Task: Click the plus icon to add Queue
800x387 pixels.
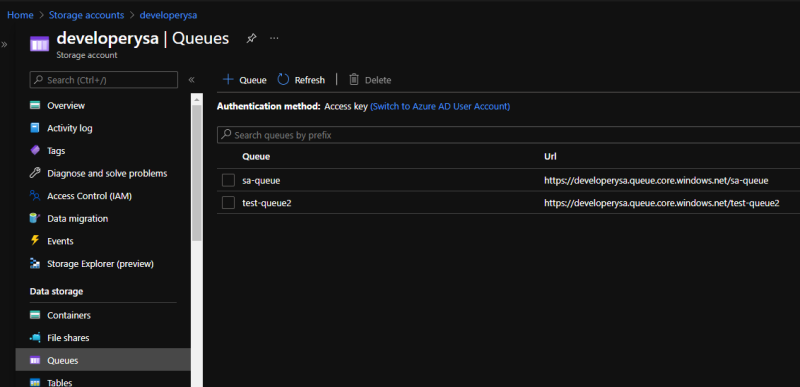Action: click(228, 80)
